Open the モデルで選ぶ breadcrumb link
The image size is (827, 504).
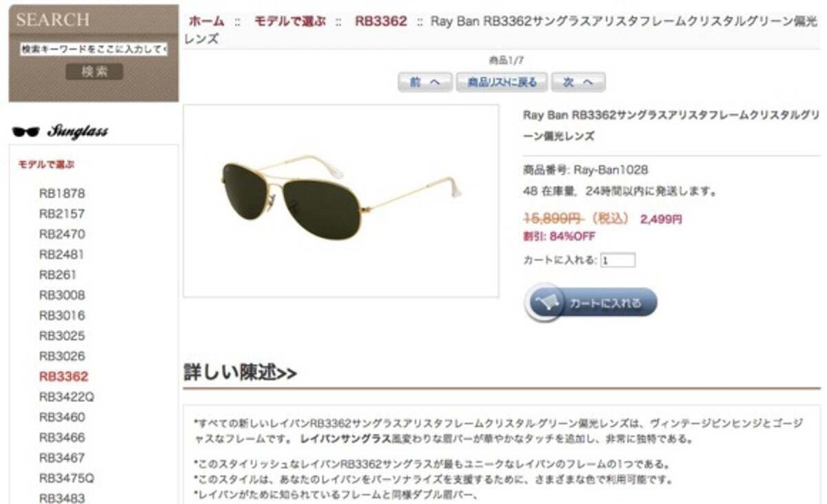(x=289, y=21)
